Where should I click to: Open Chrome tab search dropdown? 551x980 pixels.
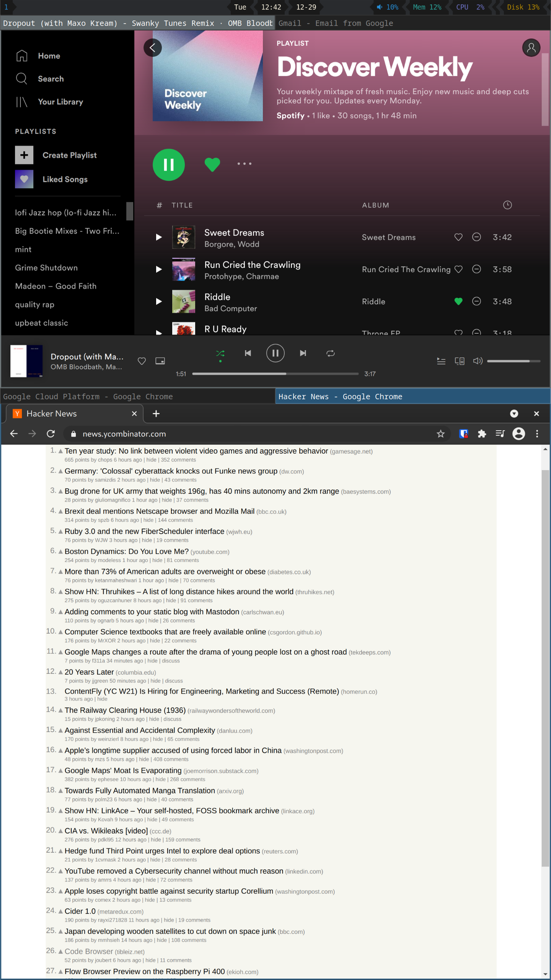514,414
